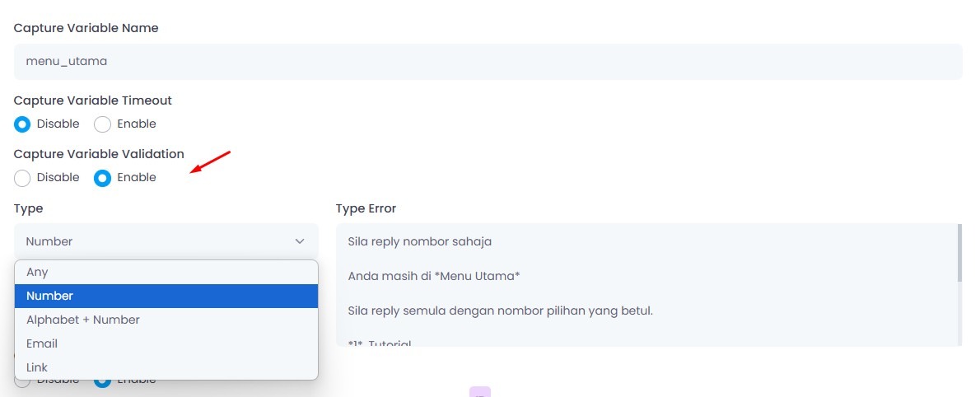980x397 pixels.
Task: Select Enable for Capture Variable Timeout
Action: point(102,124)
